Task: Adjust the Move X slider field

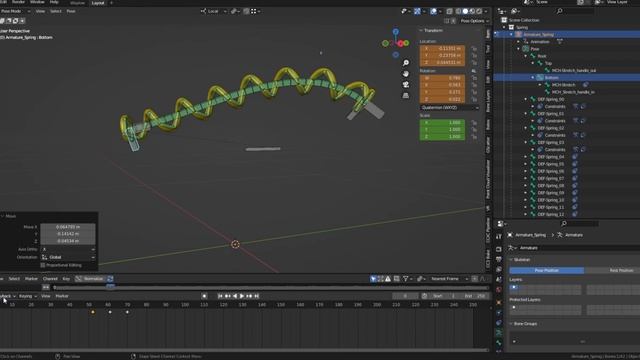Action: (x=68, y=227)
